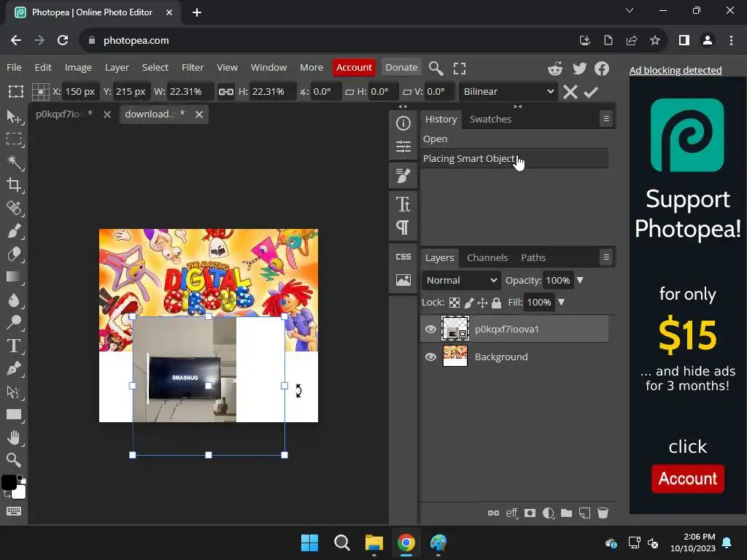Screen dimensions: 747x560
Task: Switch to the Paths tab
Action: point(533,257)
